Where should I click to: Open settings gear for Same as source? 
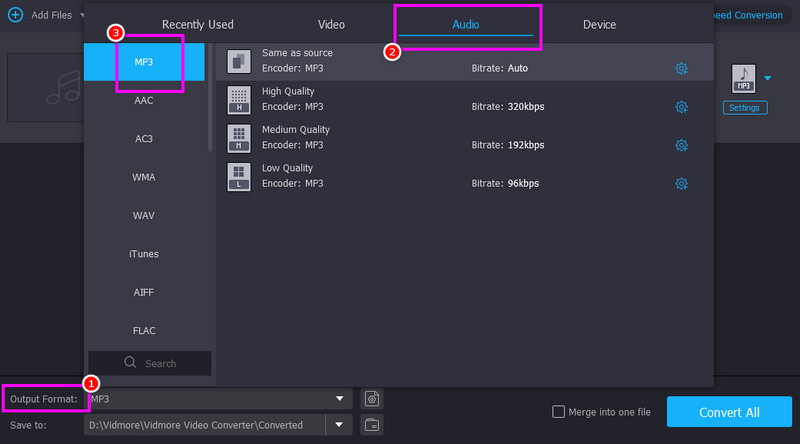tap(682, 68)
